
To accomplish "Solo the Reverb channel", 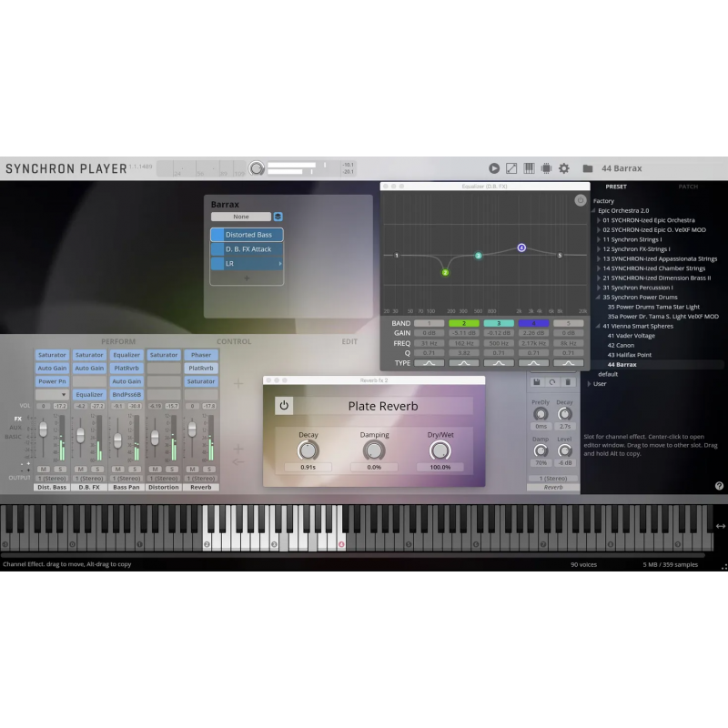I will 208,469.
